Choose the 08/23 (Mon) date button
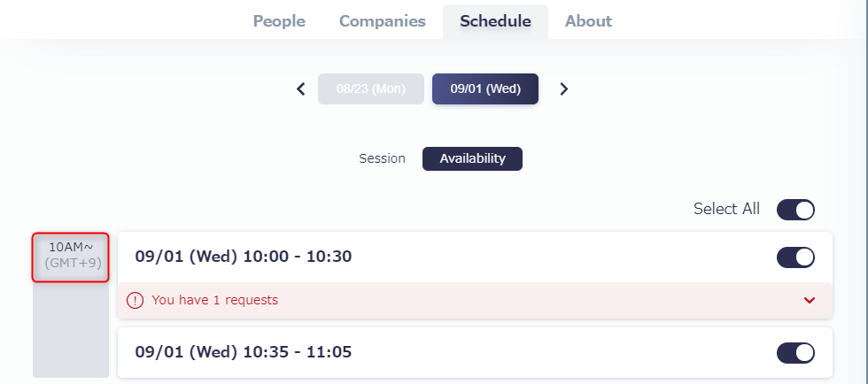 [x=371, y=88]
